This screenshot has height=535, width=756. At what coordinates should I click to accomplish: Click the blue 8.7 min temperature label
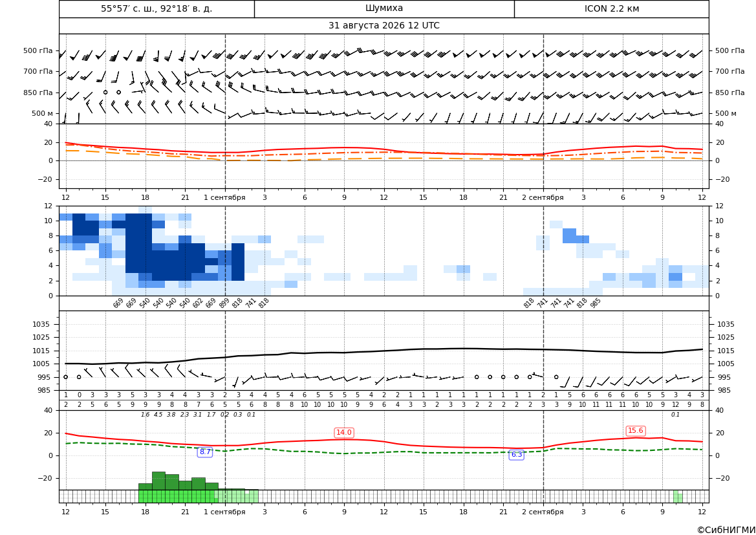pyautogui.click(x=206, y=452)
